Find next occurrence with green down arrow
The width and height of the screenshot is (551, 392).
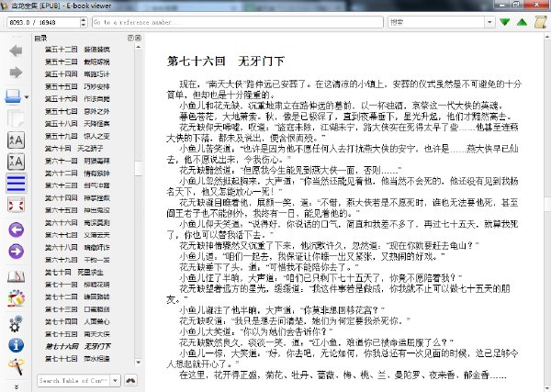point(504,22)
